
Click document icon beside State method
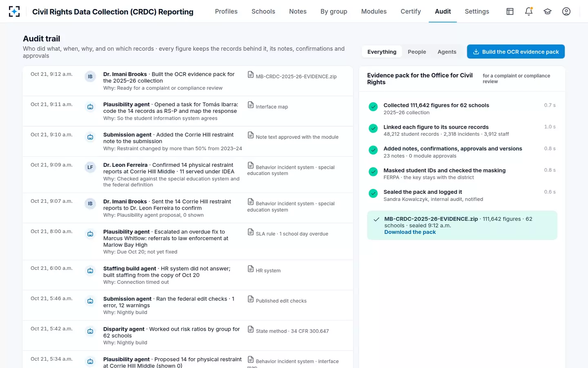(251, 329)
